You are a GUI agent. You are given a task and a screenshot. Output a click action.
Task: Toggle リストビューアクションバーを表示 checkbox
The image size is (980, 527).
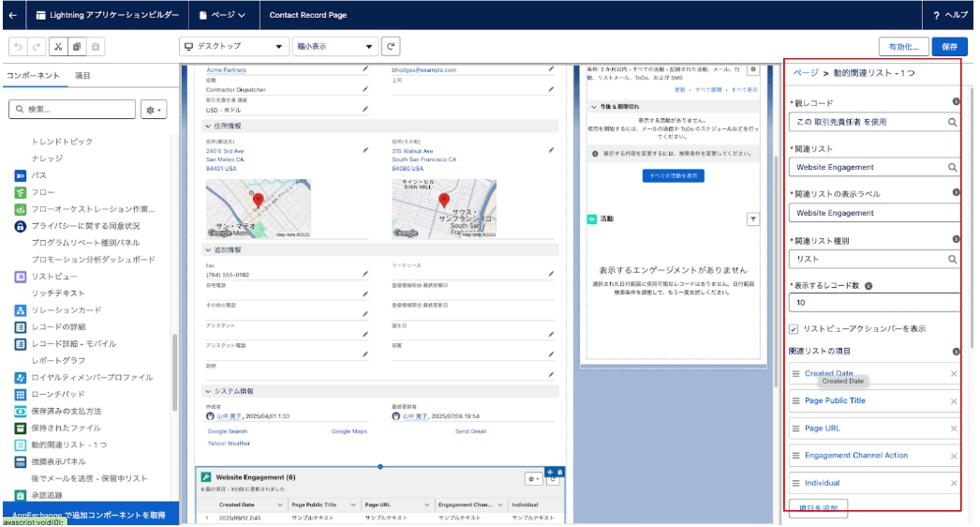794,329
